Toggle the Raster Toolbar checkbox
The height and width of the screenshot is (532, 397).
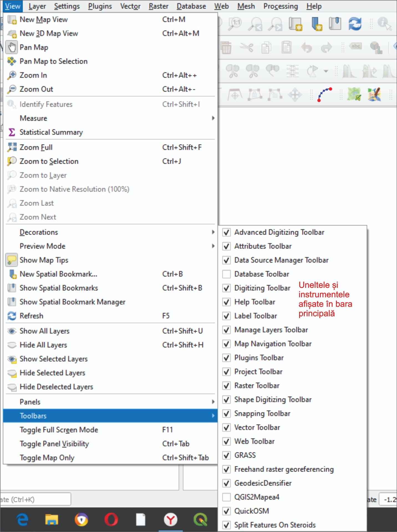[x=227, y=385]
